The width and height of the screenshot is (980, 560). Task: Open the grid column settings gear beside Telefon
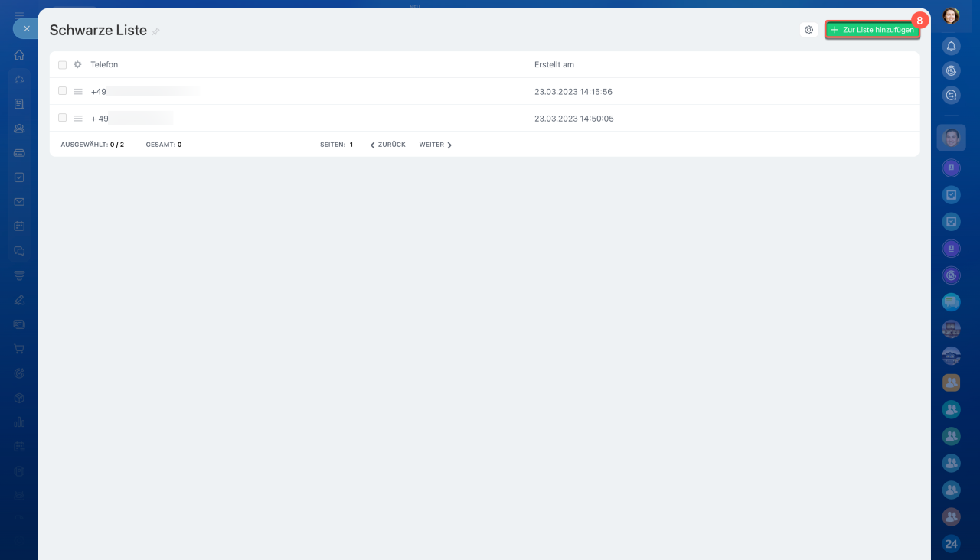pos(77,65)
